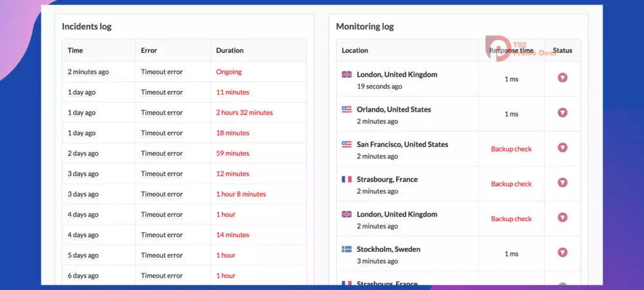This screenshot has width=644, height=290.
Task: Click the 1 hour 8 minutes duration
Action: tap(241, 194)
